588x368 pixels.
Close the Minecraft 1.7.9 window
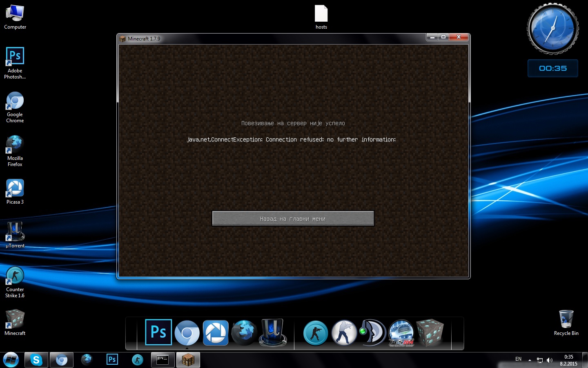click(x=459, y=37)
